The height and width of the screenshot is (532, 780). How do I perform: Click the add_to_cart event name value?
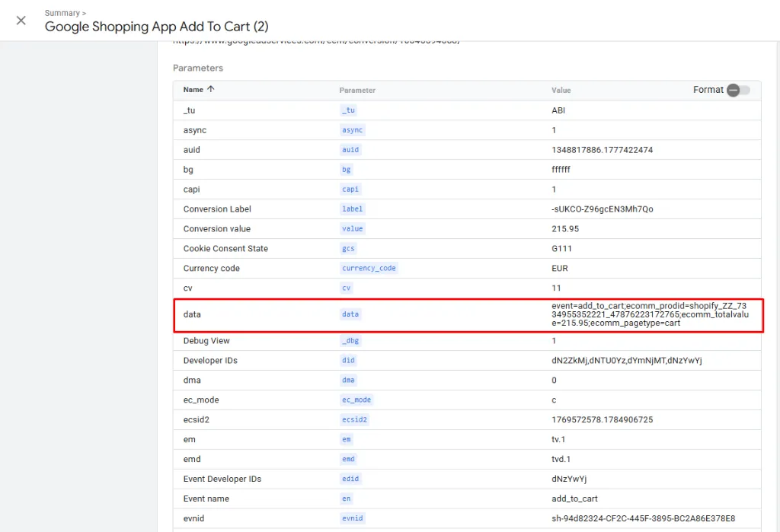point(574,499)
